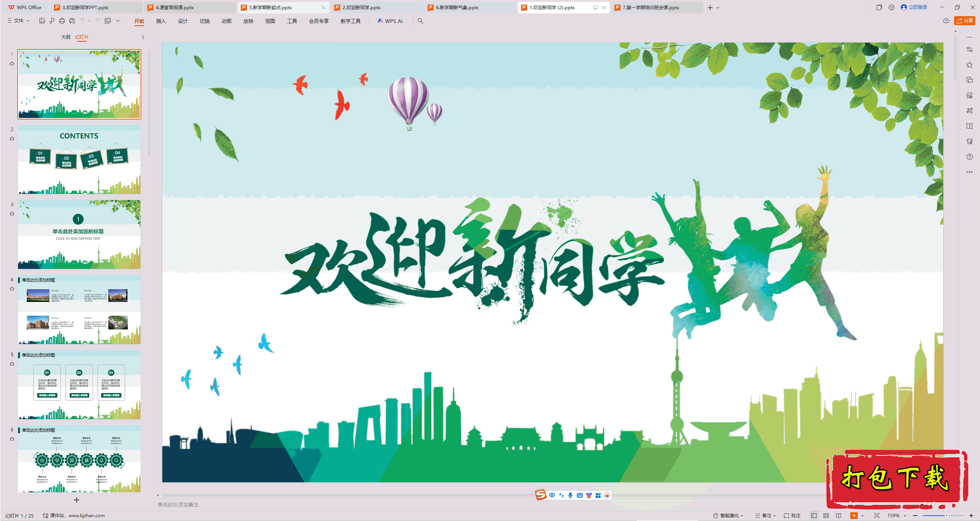Open a new document tab with plus button
The height and width of the screenshot is (521, 980).
coord(710,8)
